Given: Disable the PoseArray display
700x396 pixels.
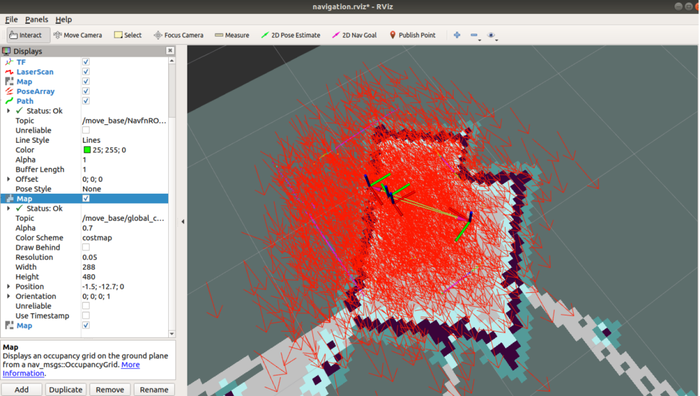Looking at the screenshot, I should [x=86, y=91].
